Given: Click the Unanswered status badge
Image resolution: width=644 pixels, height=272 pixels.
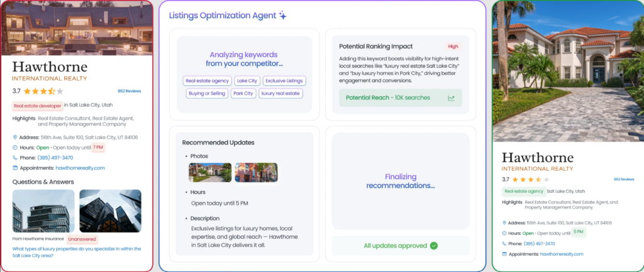Looking at the screenshot, I should tap(82, 239).
